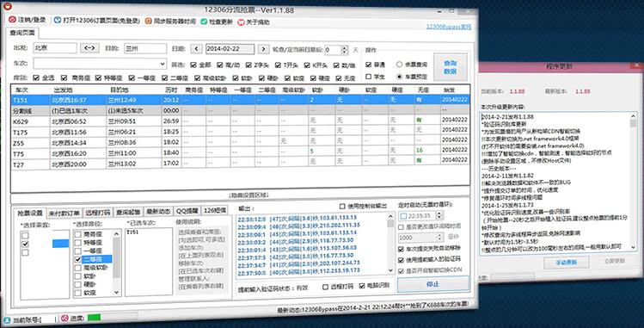The width and height of the screenshot is (644, 328).
Task: Click the 同步服务器时间 sync time icon
Action: tap(148, 21)
